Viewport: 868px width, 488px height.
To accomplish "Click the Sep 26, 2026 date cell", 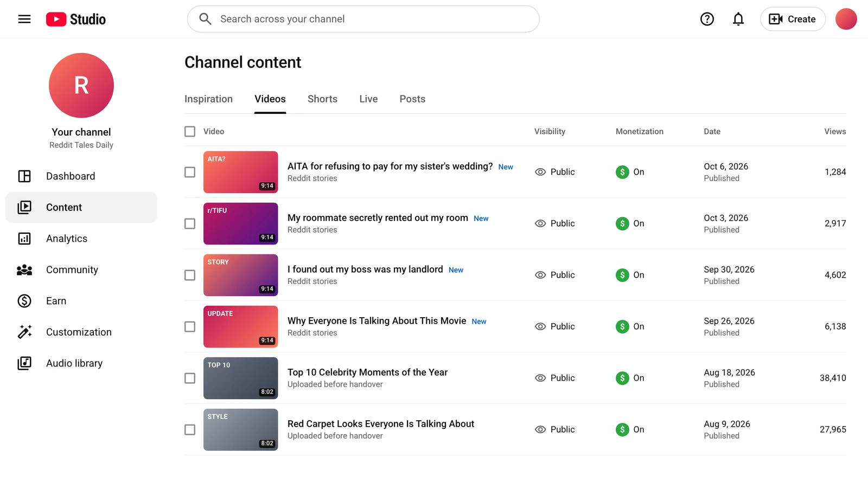I will pyautogui.click(x=729, y=321).
